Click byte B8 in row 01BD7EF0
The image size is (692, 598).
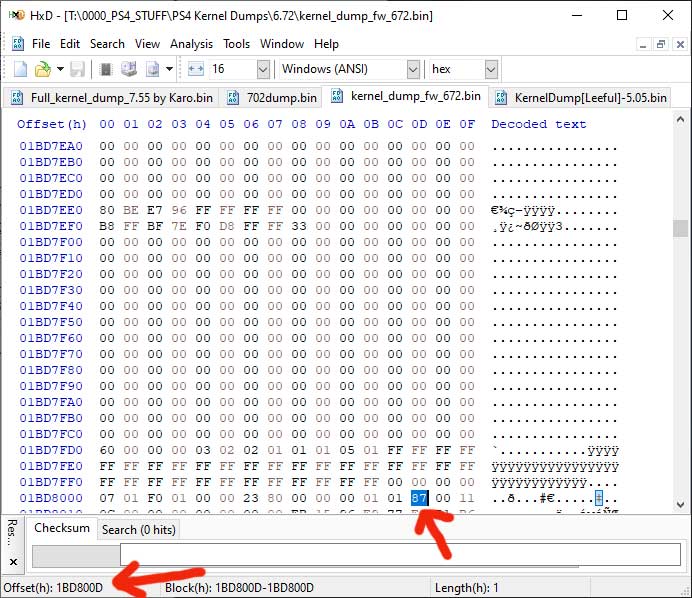pos(107,226)
